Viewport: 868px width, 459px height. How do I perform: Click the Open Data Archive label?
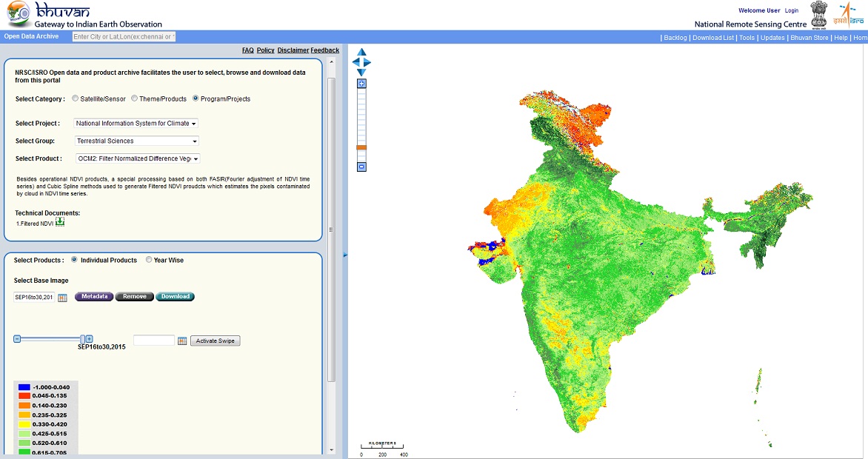32,36
